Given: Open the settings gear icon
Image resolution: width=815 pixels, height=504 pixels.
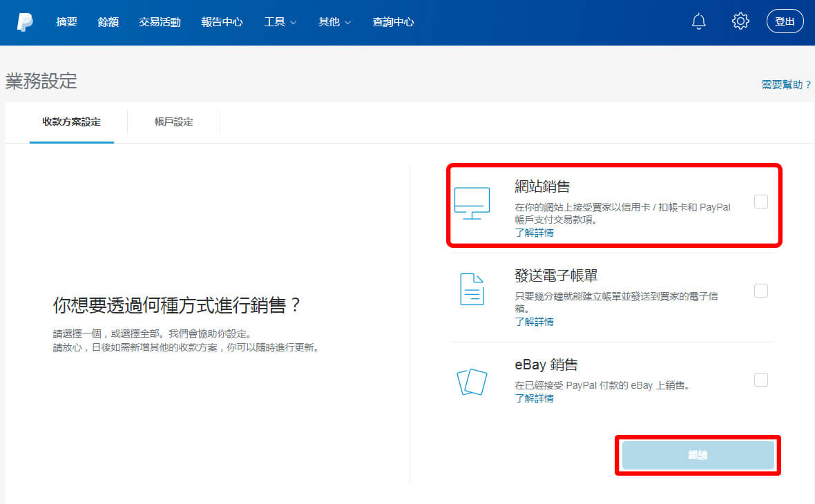Looking at the screenshot, I should click(740, 21).
